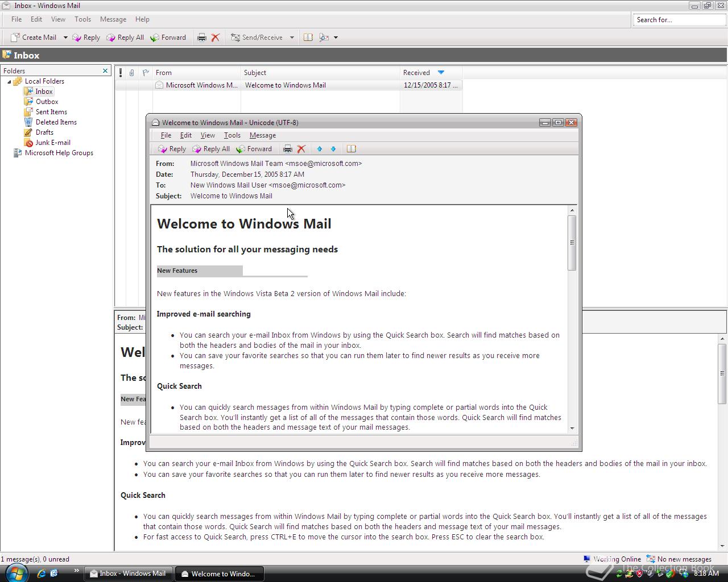
Task: Click the Send/Receive toolbar button
Action: 257,38
